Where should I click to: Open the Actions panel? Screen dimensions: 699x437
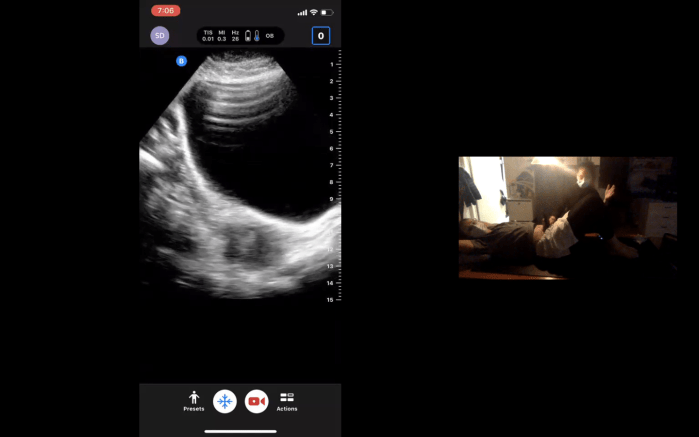tap(287, 401)
